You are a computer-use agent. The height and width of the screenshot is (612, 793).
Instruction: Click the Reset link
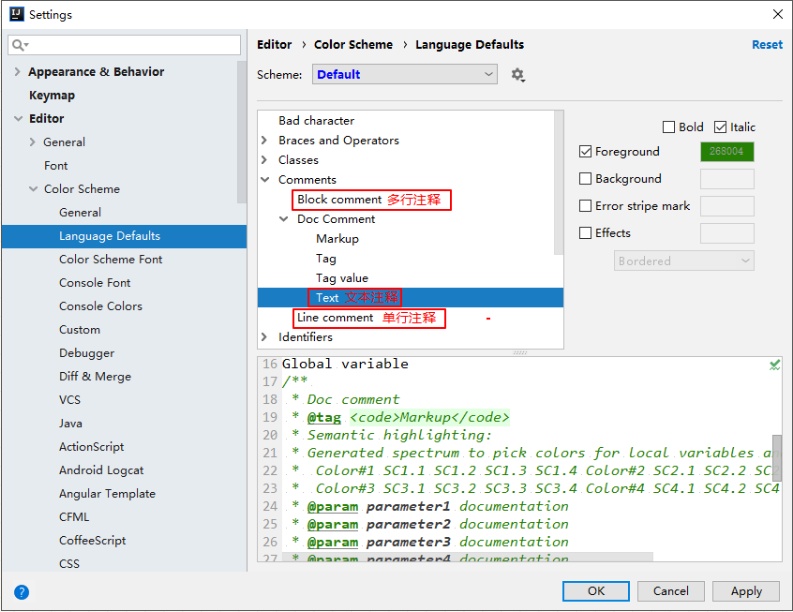coord(767,45)
